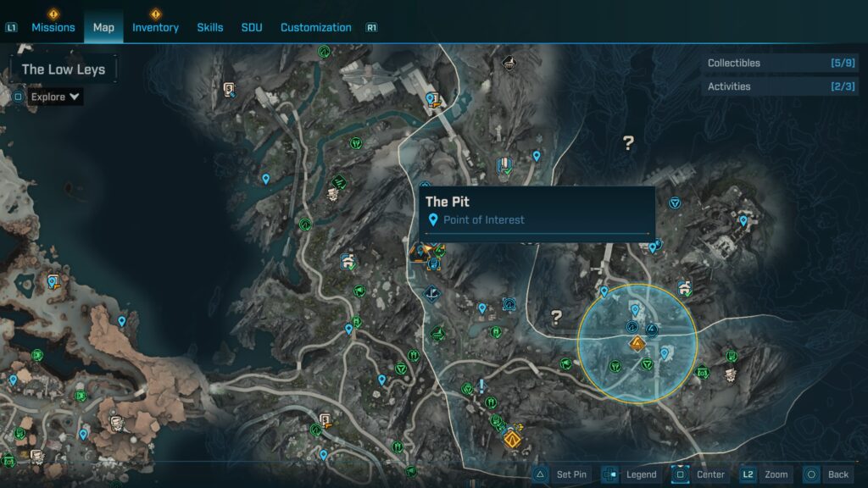
Task: Select The Pit point of interest tooltip
Action: (537, 211)
